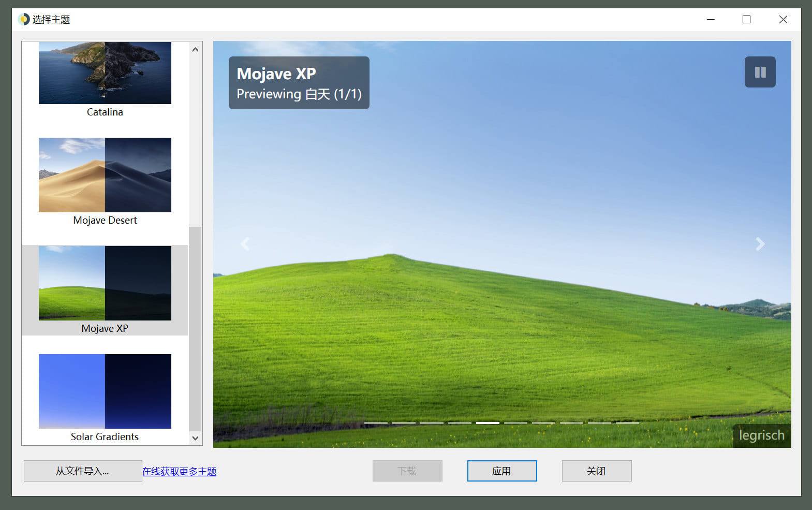Viewport: 812px width, 510px height.
Task: Maximize the theme selection window
Action: (746, 20)
